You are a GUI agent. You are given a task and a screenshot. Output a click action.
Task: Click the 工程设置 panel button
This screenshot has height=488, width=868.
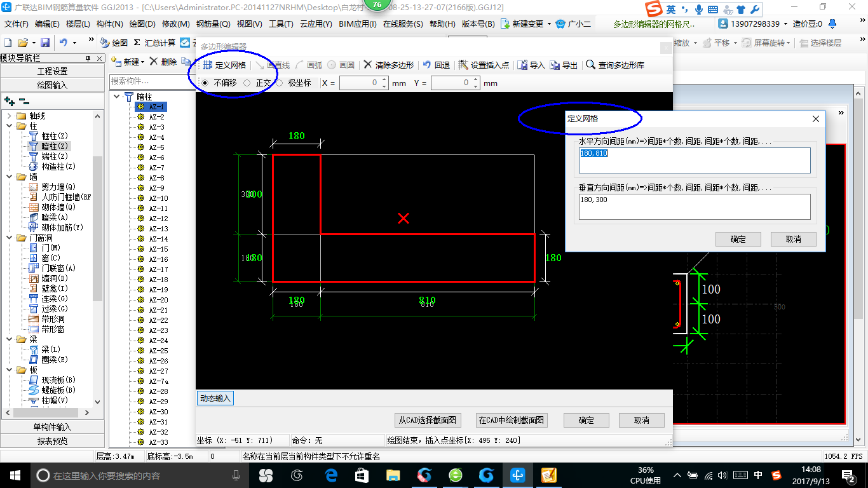52,71
